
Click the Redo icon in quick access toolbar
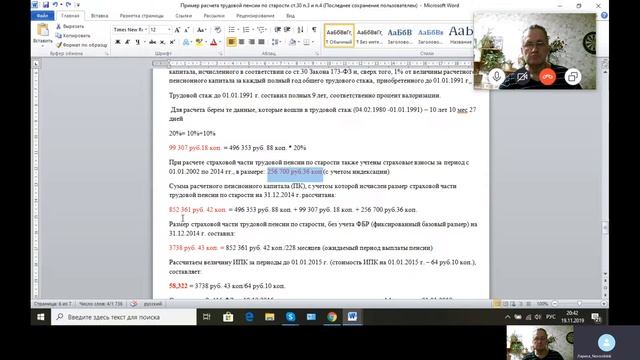click(x=68, y=5)
